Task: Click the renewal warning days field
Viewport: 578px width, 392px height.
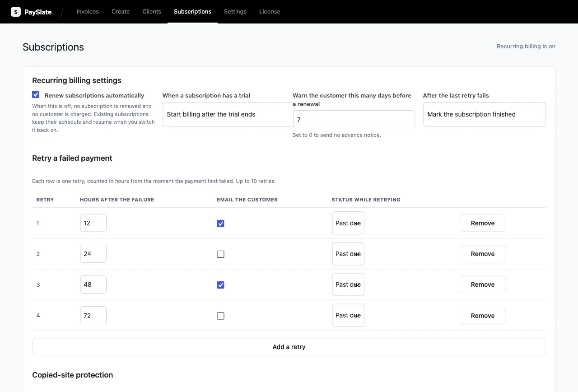Action: [354, 119]
